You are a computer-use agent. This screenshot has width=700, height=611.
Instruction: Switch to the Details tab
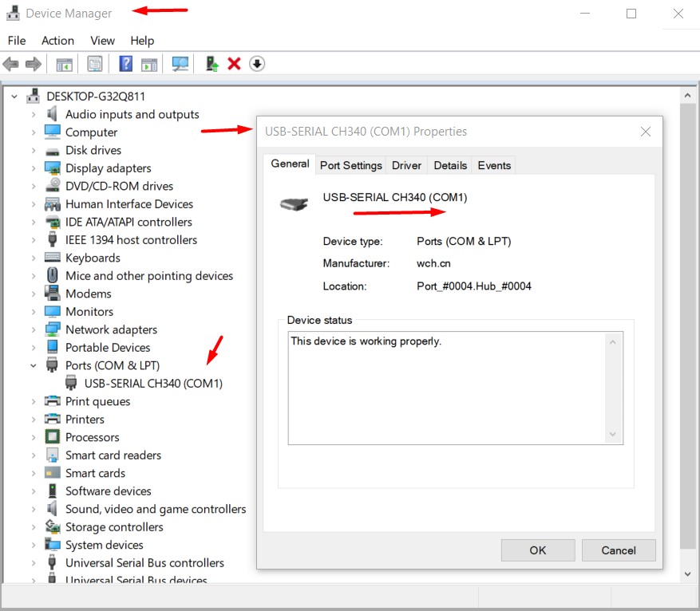(x=450, y=165)
